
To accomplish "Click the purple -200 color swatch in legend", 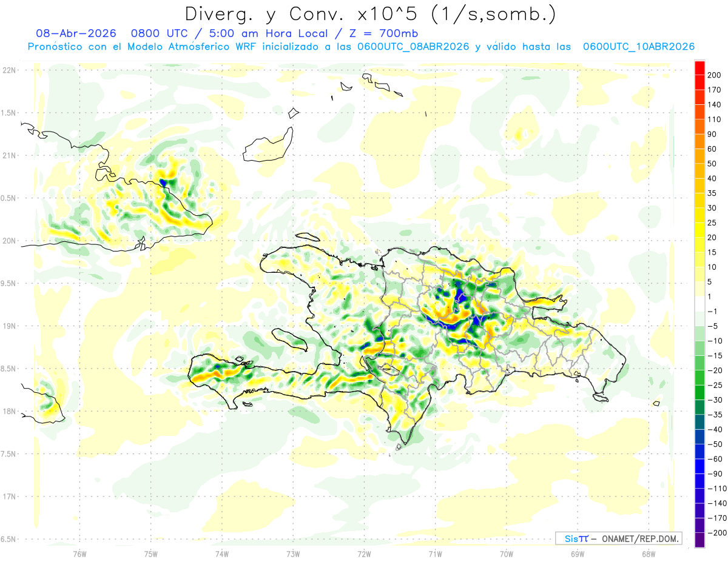I will tap(699, 540).
